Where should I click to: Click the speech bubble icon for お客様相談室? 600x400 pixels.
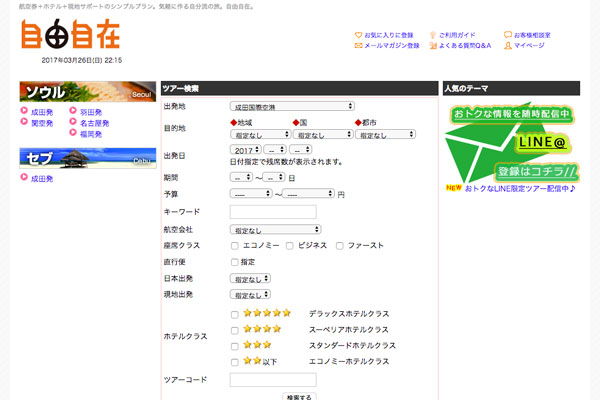click(508, 35)
